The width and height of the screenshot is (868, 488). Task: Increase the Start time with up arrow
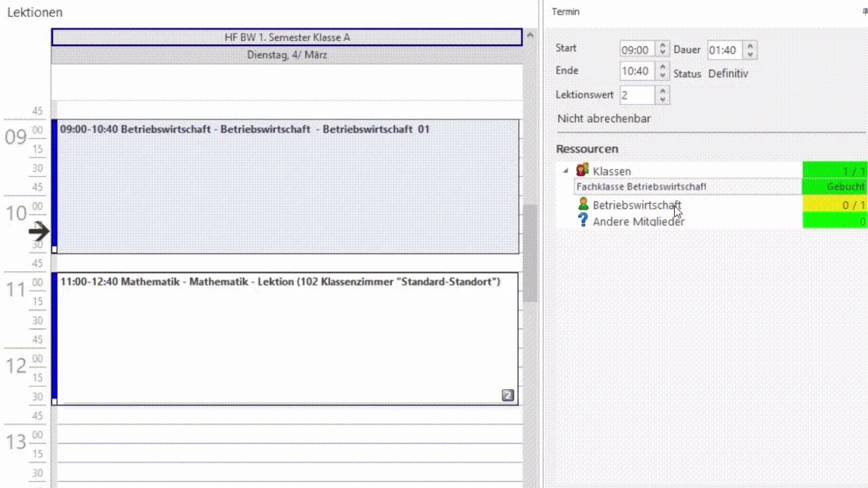(663, 45)
